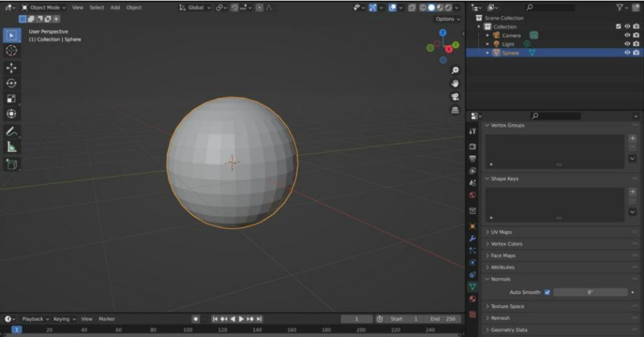Viewport: 644px width, 337px height.
Task: Open the timeline Playback menu
Action: coord(35,319)
